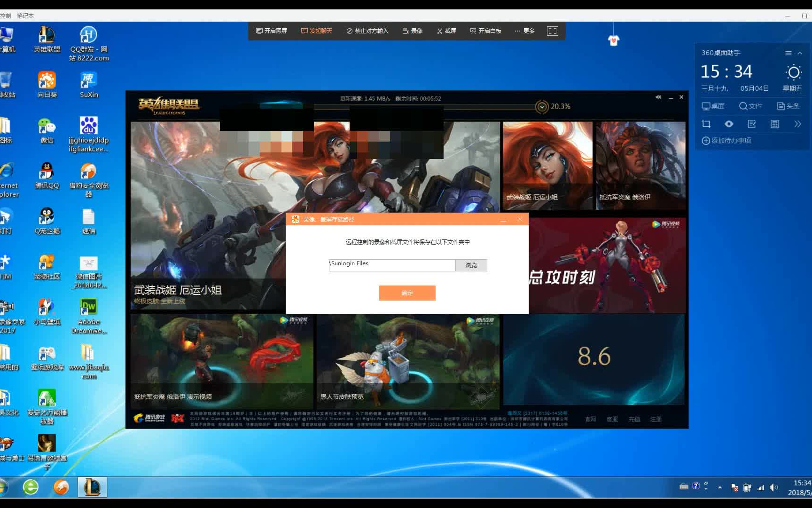Open the 易语言教程盒子 desktop icon
The image size is (812, 508).
coord(47,452)
